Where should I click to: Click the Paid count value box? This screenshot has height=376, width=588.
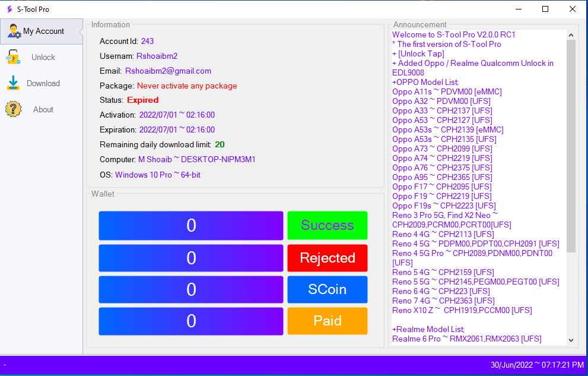click(x=190, y=321)
